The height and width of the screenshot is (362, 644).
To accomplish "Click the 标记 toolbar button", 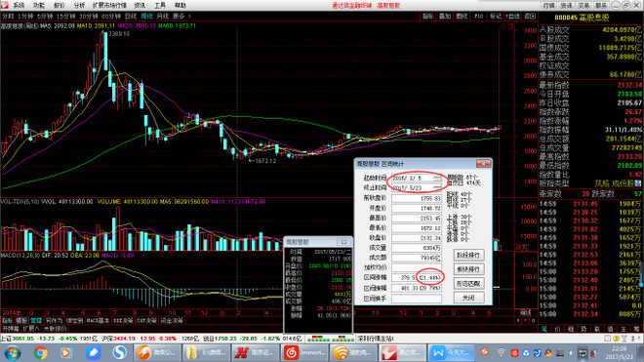I will click(x=496, y=16).
